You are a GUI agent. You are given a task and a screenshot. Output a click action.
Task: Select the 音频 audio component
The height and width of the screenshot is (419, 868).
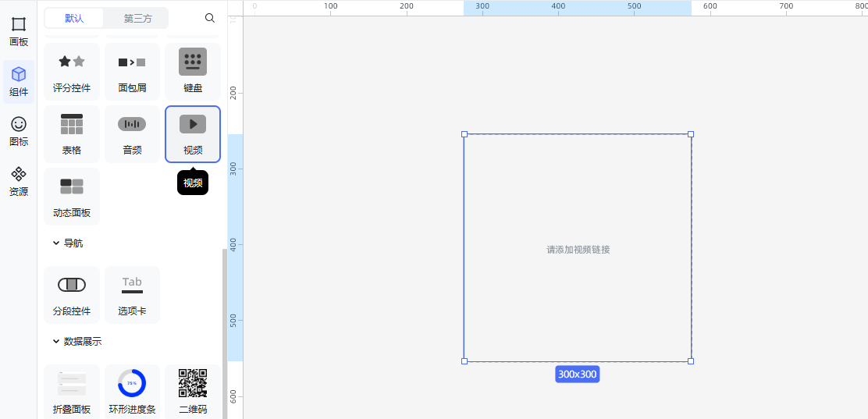(132, 134)
